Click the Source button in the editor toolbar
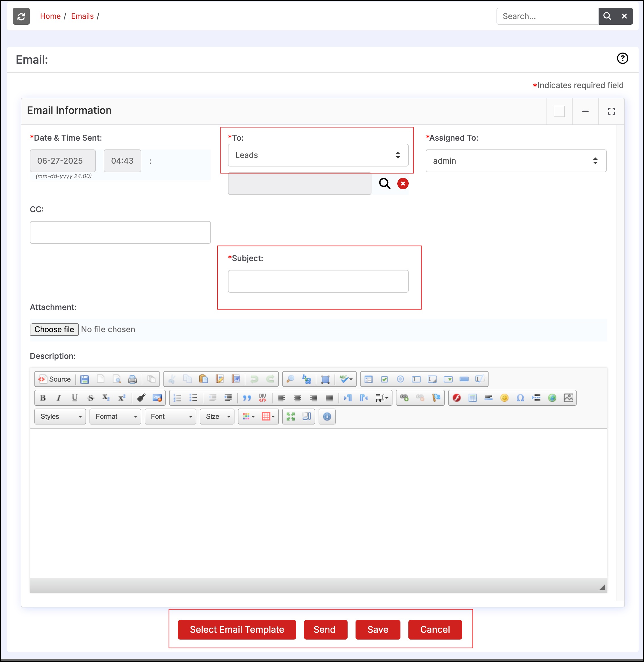This screenshot has width=644, height=662. [55, 379]
